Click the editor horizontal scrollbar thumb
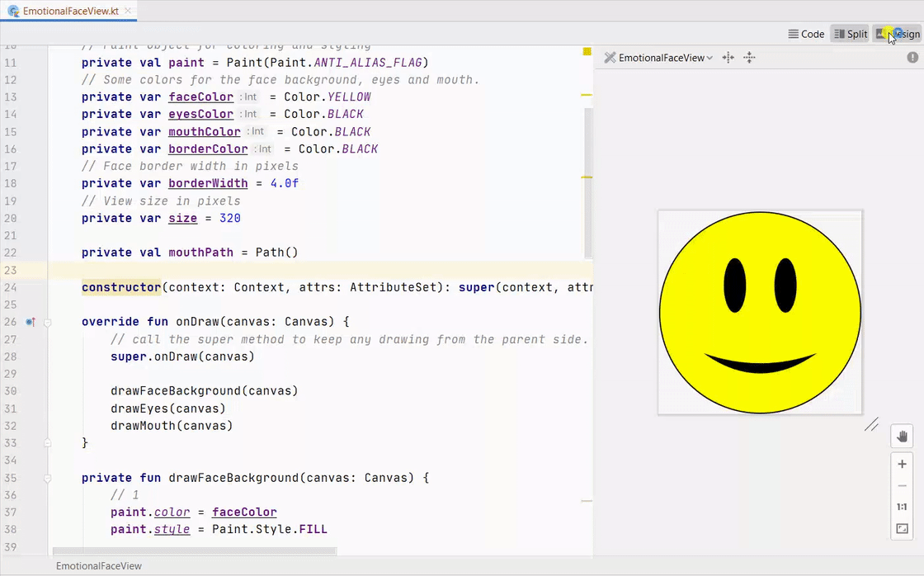 pos(195,551)
